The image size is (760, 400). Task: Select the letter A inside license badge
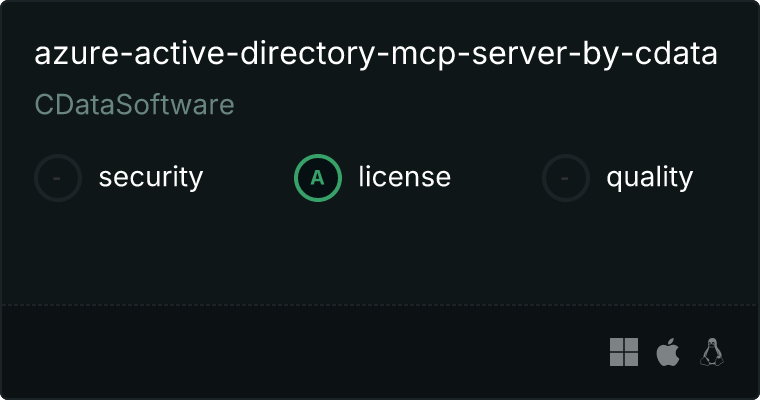tap(318, 178)
